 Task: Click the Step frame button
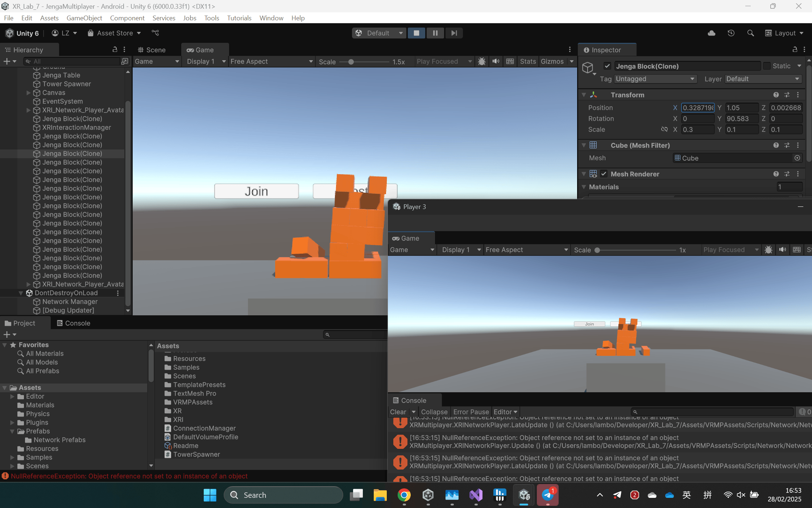pos(454,33)
